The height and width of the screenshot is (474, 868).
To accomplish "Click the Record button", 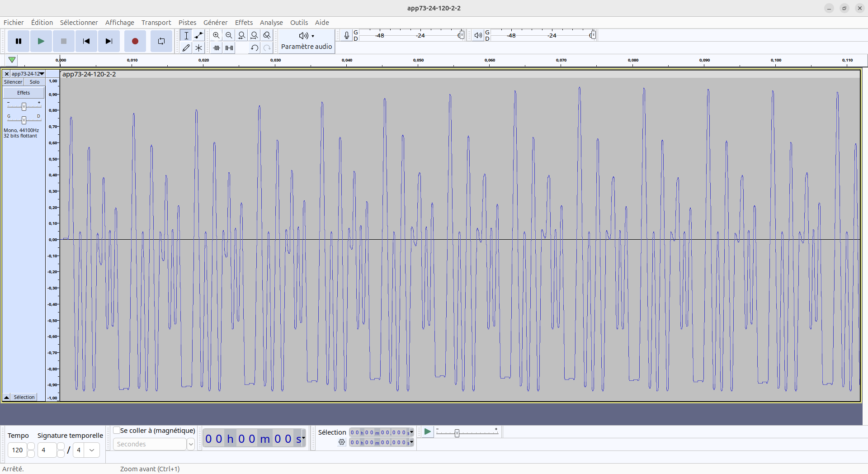I will [135, 41].
